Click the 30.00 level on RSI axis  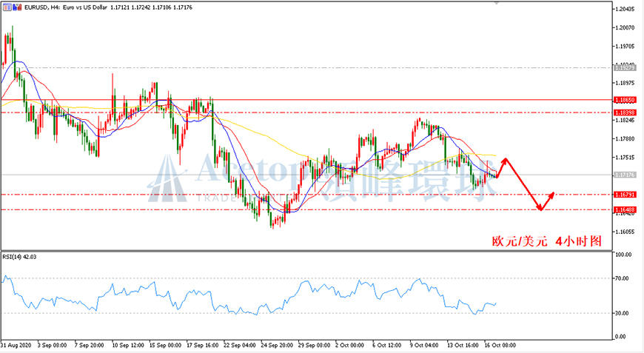pos(623,313)
